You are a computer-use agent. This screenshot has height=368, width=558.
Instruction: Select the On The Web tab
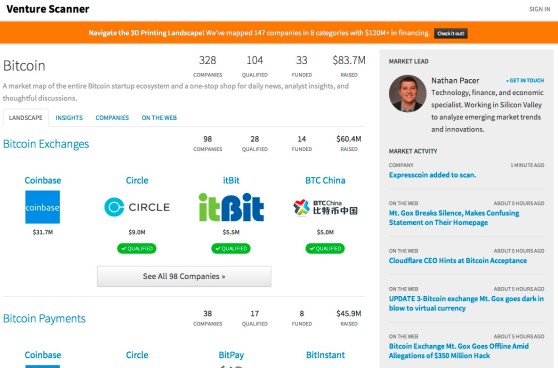coord(159,118)
